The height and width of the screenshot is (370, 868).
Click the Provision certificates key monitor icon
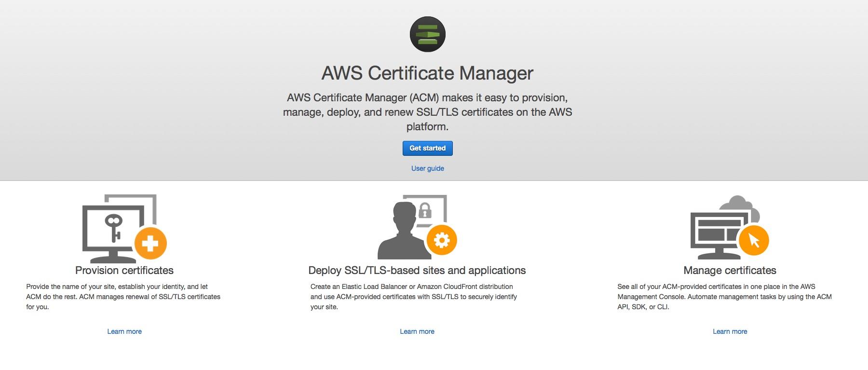tap(124, 228)
